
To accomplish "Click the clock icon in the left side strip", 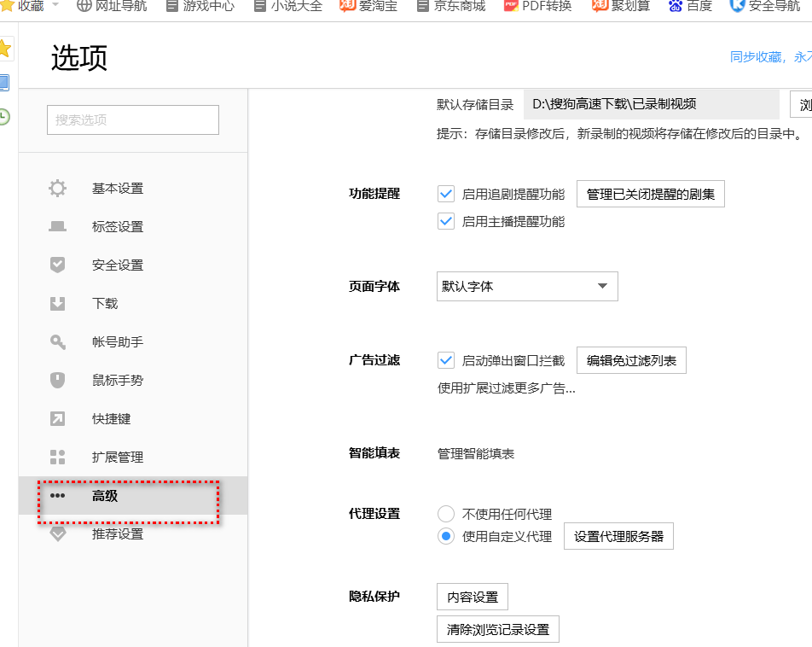I will [x=3, y=117].
